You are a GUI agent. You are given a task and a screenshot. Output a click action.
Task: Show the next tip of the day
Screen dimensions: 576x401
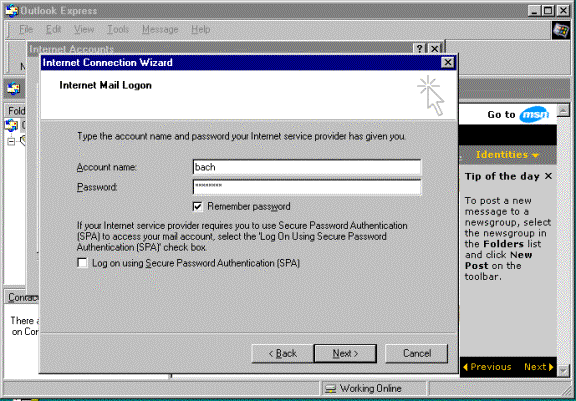[x=539, y=367]
